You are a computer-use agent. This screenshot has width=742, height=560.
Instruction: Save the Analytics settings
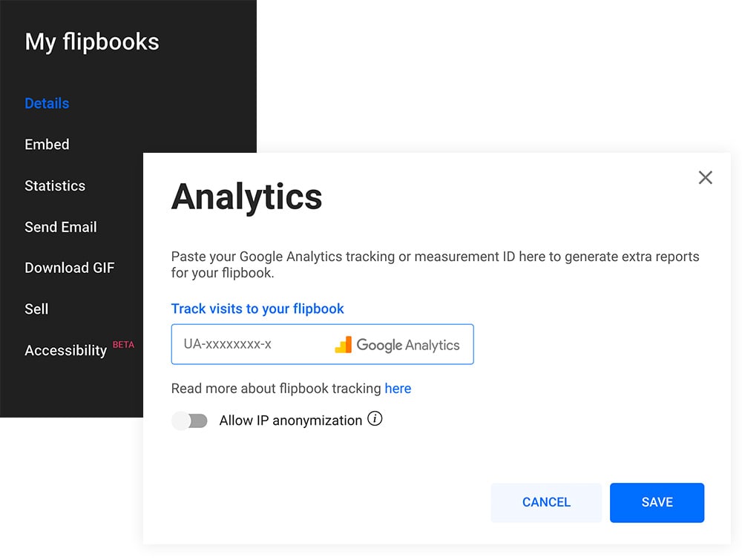[x=657, y=502]
